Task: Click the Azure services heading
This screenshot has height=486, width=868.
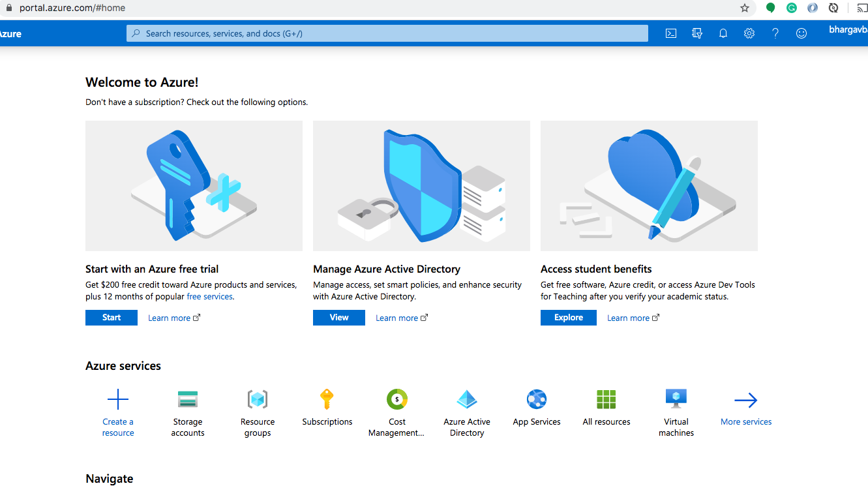Action: pos(123,366)
